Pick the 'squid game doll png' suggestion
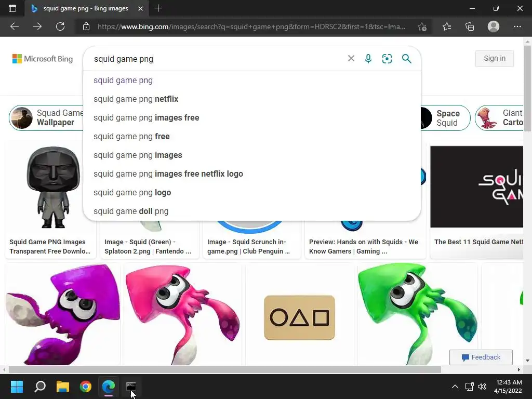Viewport: 532px width, 399px height. [252, 211]
